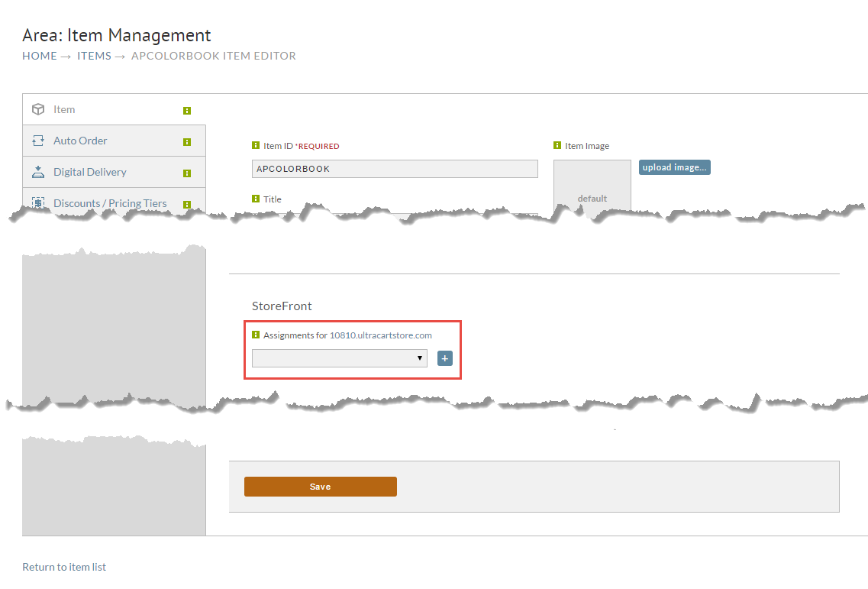This screenshot has width=868, height=589.
Task: Open the storefront assignments dropdown
Action: pos(340,358)
